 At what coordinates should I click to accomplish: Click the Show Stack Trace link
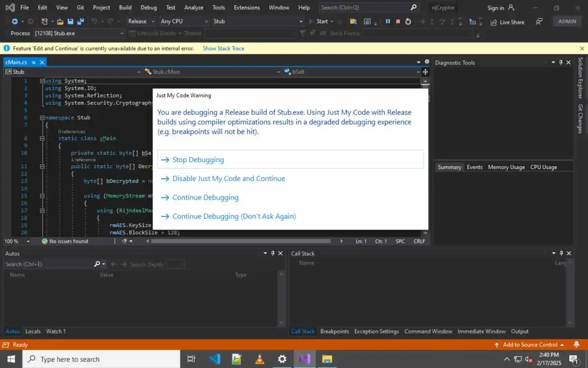pyautogui.click(x=223, y=48)
